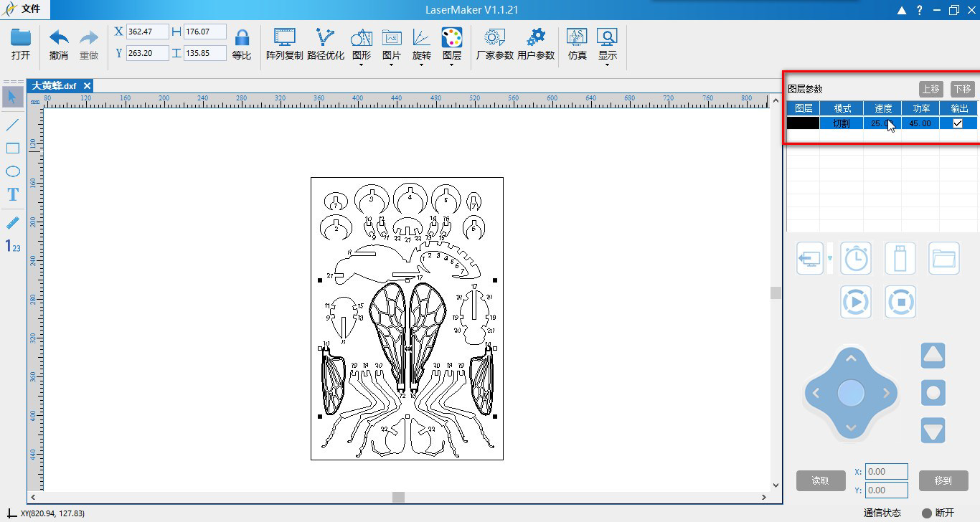Move laser left with left arrow
Screen dimensions: 980x522
tap(816, 393)
